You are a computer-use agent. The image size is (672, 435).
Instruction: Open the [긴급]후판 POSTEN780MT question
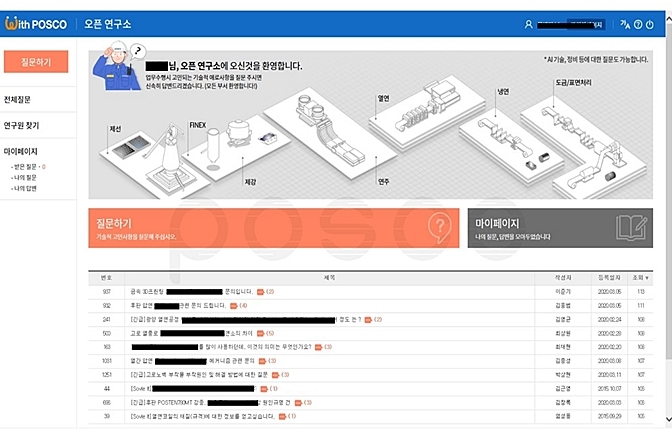point(210,402)
